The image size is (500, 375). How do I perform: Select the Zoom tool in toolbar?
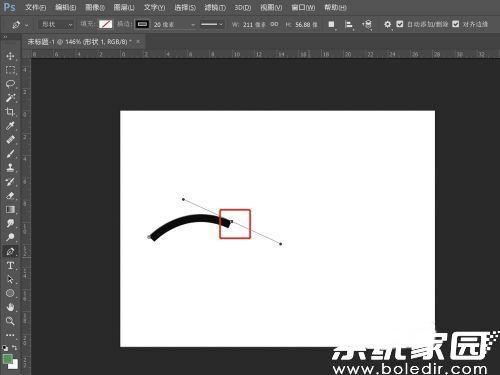tap(10, 321)
